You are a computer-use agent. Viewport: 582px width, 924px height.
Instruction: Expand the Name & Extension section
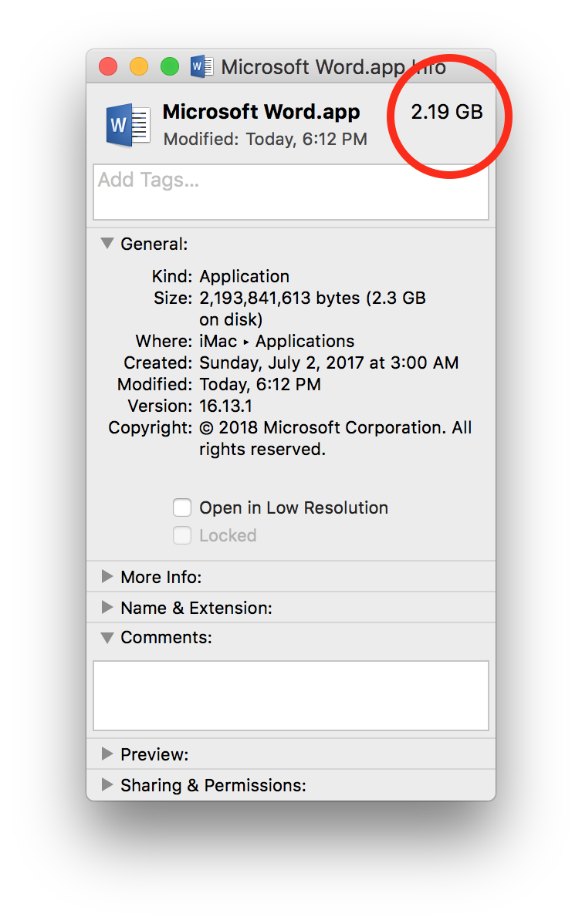pos(107,607)
